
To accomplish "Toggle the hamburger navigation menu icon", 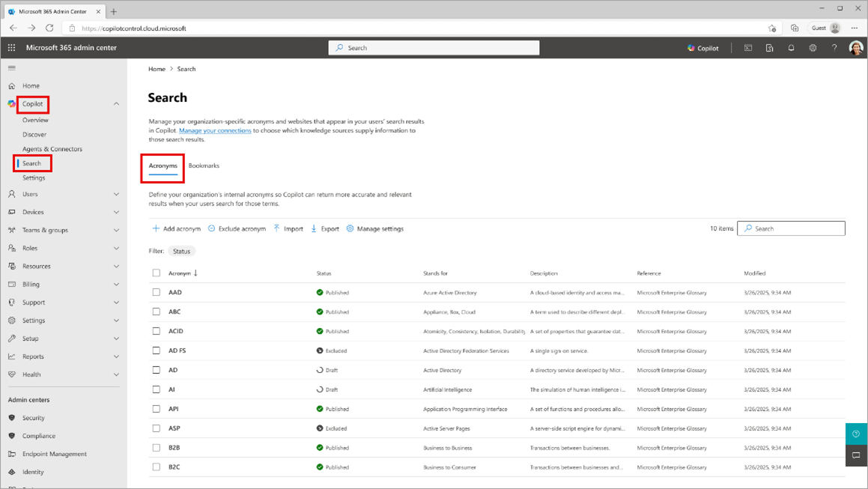I will point(12,68).
